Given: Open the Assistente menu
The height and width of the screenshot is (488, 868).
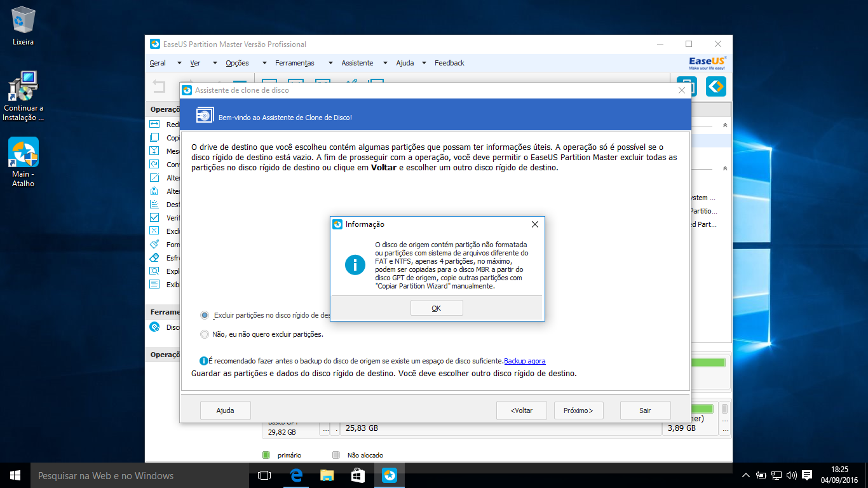Looking at the screenshot, I should coord(357,63).
